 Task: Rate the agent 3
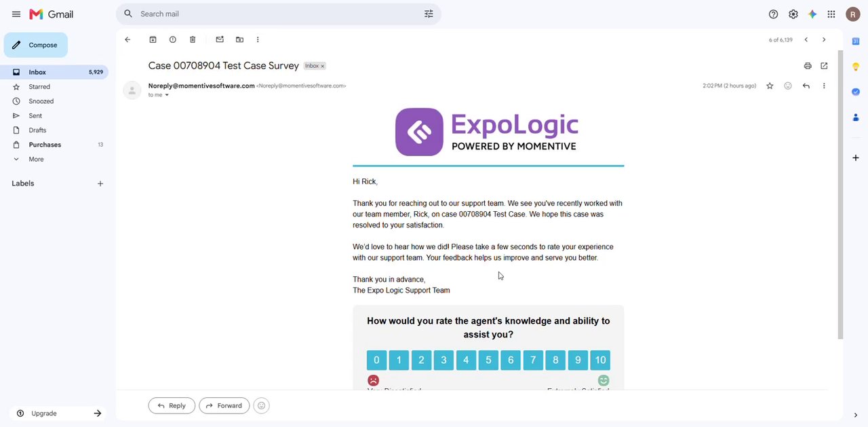point(443,360)
